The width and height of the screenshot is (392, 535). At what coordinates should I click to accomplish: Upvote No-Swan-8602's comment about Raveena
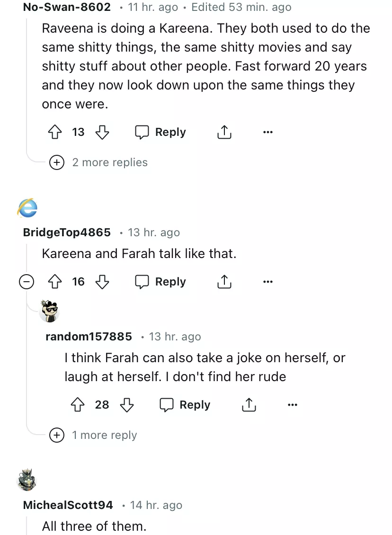click(x=56, y=133)
